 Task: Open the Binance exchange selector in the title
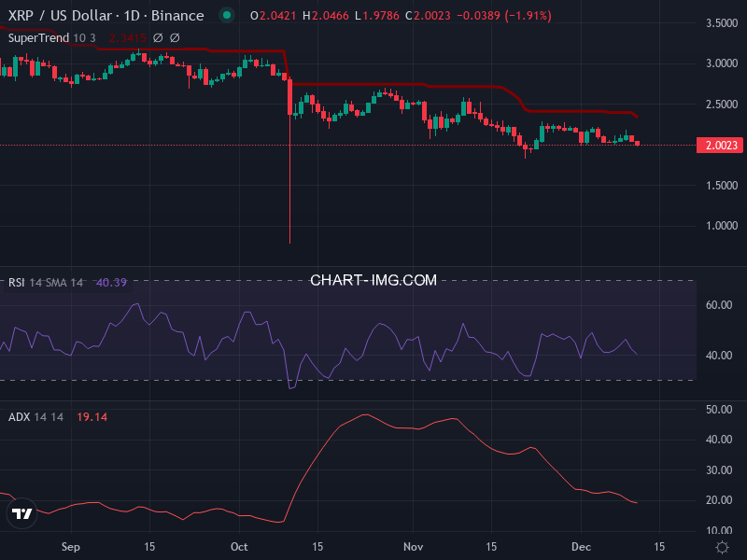click(176, 16)
